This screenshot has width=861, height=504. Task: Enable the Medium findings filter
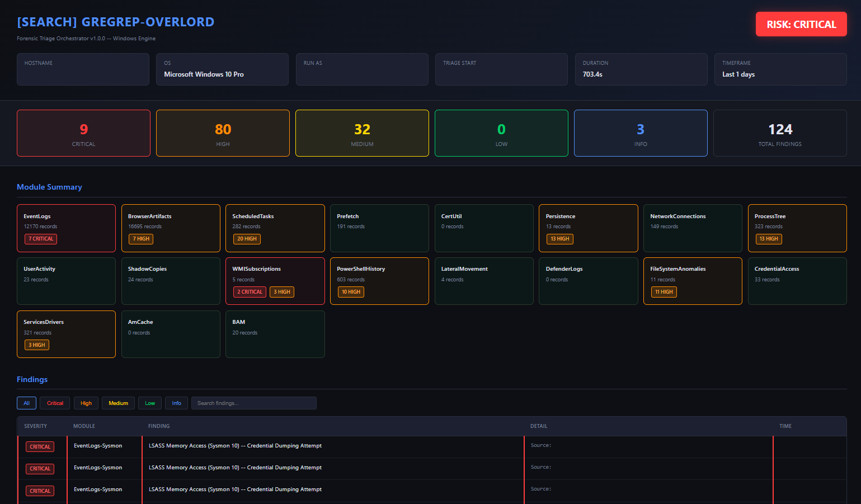[118, 403]
